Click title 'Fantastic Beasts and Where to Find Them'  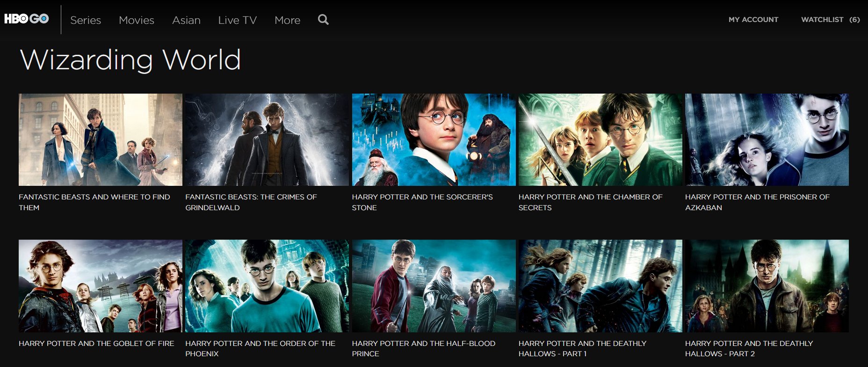coord(94,202)
